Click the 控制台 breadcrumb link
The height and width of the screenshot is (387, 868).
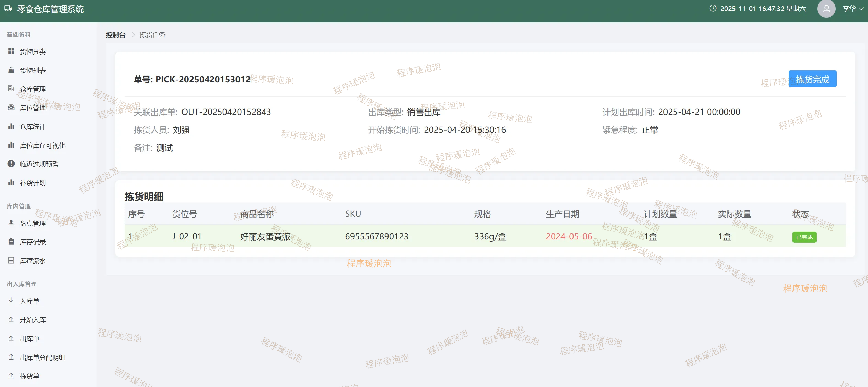click(x=116, y=35)
